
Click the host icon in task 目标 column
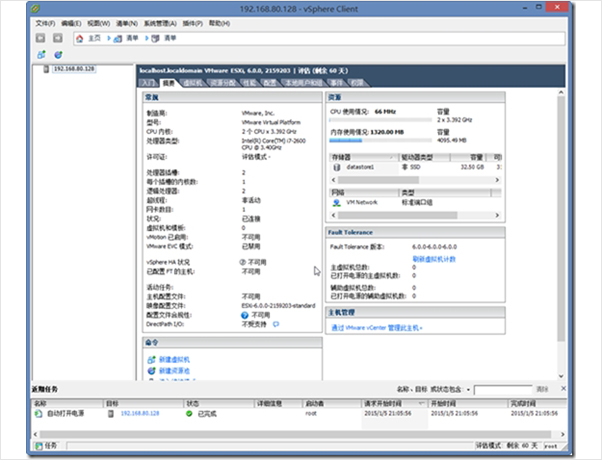(x=111, y=414)
